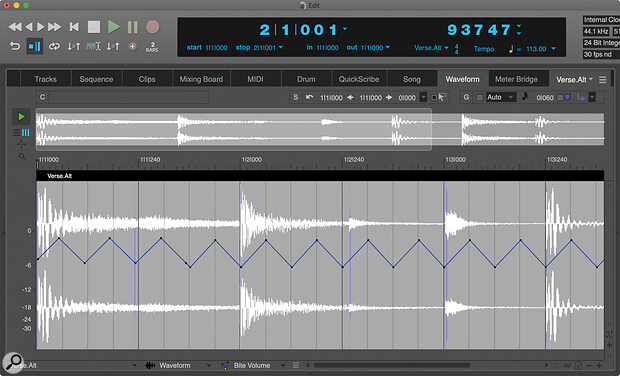Click the S selection info button

295,97
